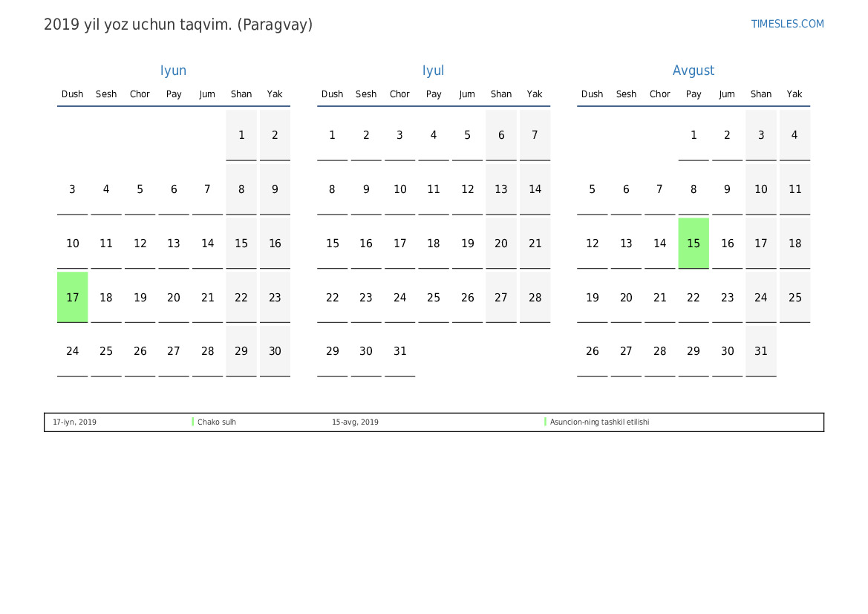
Task: Select the highlighted August 15 holiday cell
Action: 694,243
